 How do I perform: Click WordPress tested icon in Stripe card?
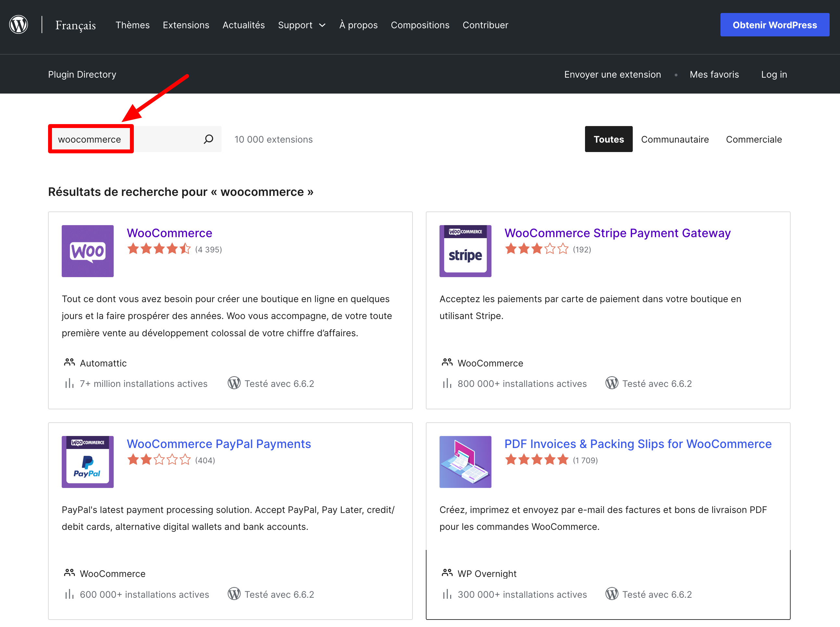612,383
